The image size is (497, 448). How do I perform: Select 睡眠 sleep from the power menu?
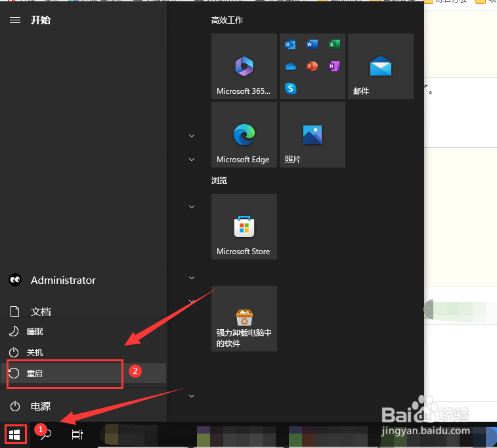(83, 332)
